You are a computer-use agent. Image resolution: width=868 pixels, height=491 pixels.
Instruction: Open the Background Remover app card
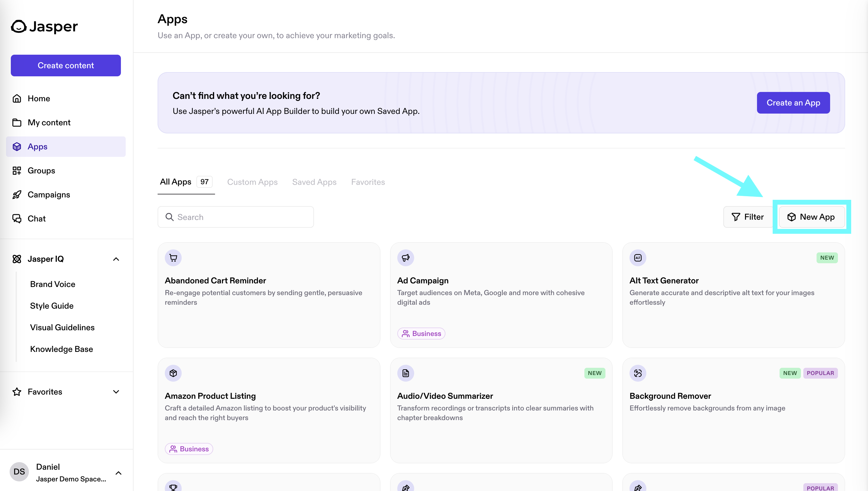tap(733, 410)
